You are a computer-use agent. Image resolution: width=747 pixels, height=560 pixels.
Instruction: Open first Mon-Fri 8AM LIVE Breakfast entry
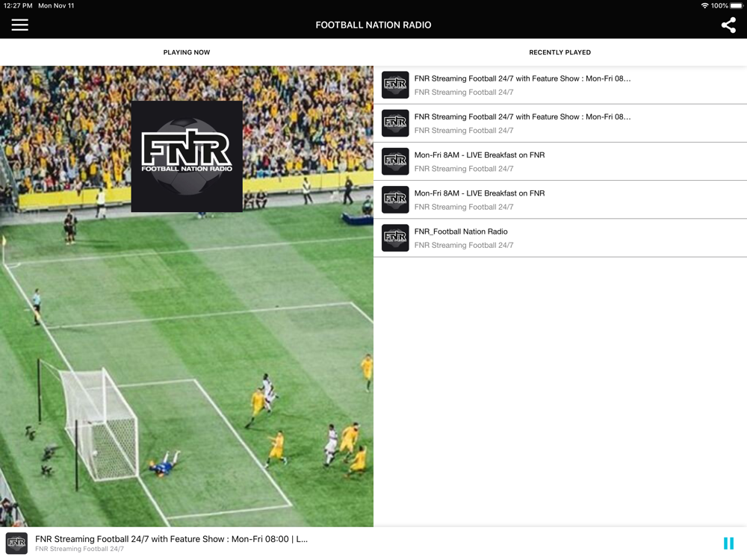click(560, 161)
